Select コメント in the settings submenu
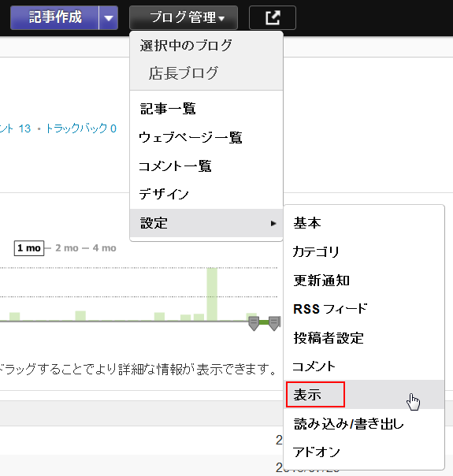Image resolution: width=453 pixels, height=476 pixels. pyautogui.click(x=364, y=366)
